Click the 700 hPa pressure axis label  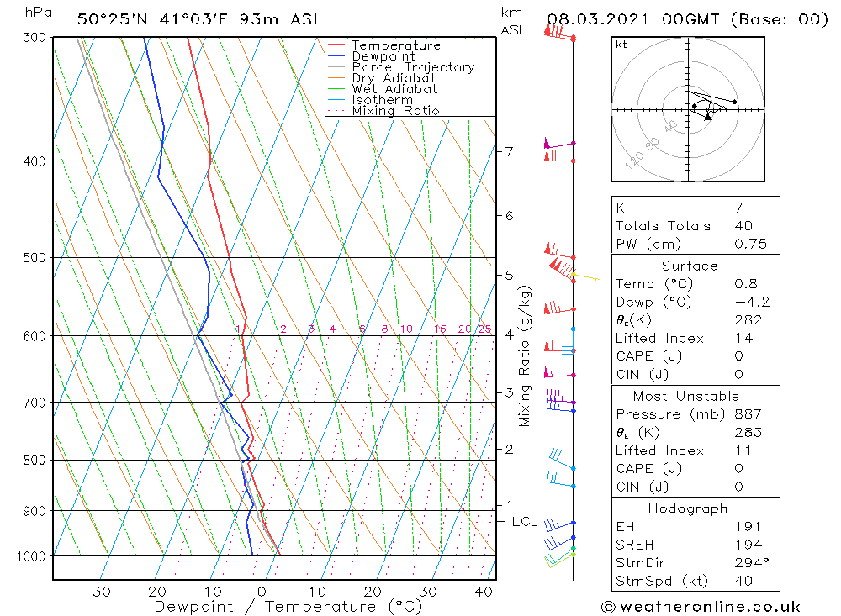pos(34,403)
